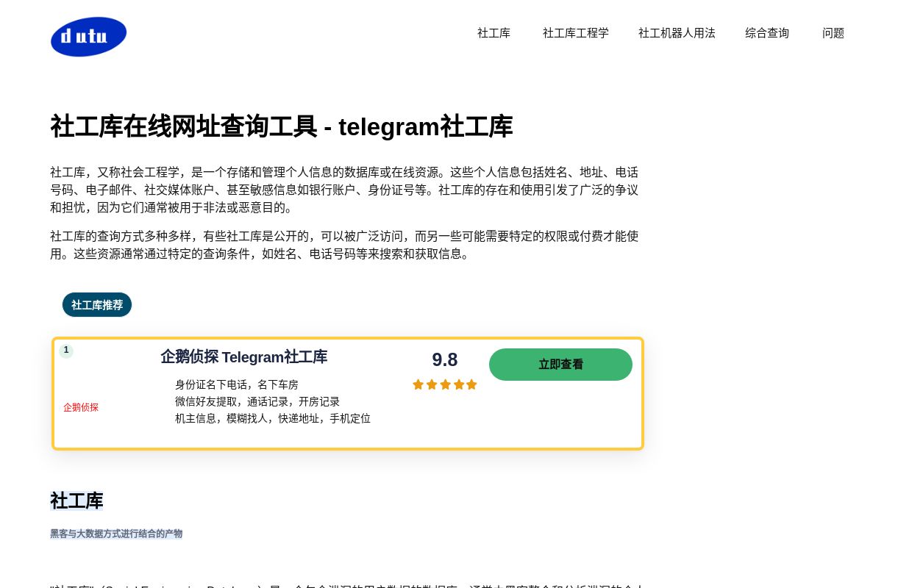
Task: Select the 9.8 score display
Action: click(x=445, y=359)
